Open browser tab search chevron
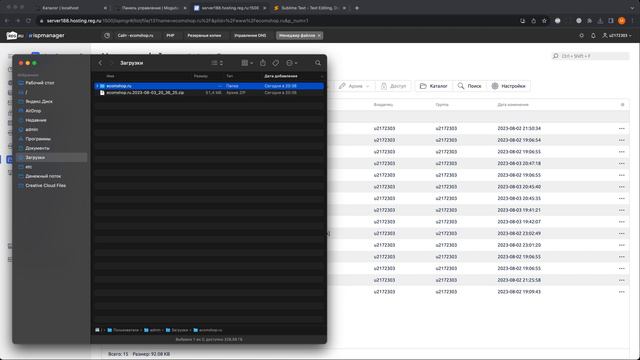This screenshot has height=360, width=640. click(632, 8)
